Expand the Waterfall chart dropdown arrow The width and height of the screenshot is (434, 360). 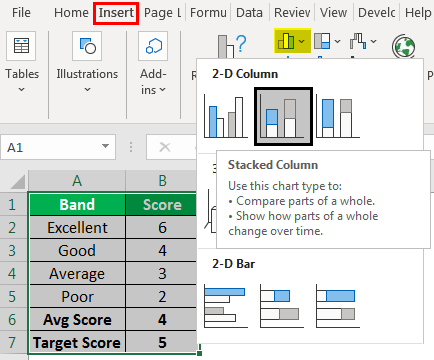[373, 41]
